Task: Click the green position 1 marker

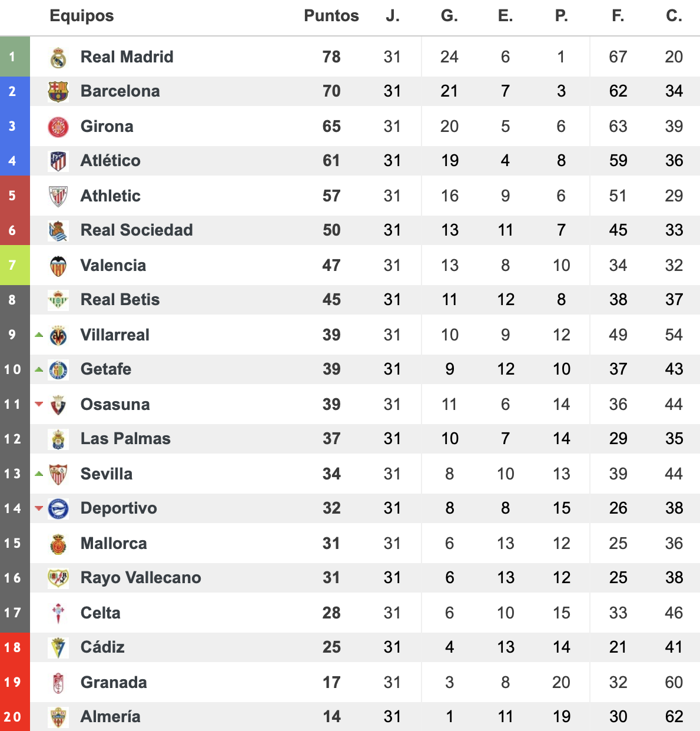Action: click(15, 57)
